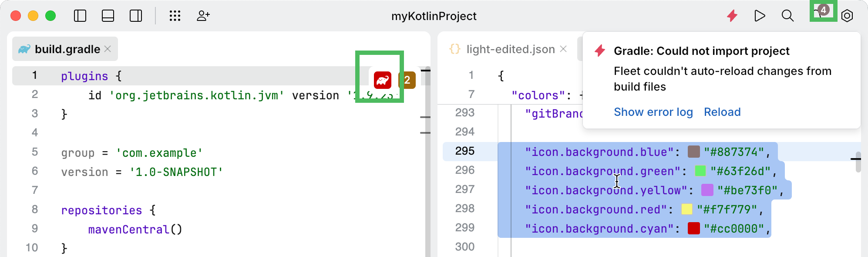Click the Reload link in notification
Viewport: 868px width, 257px height.
pos(722,112)
